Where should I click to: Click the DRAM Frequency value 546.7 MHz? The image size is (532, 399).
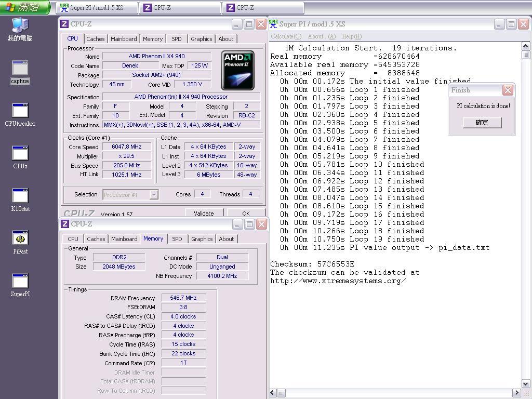183,298
